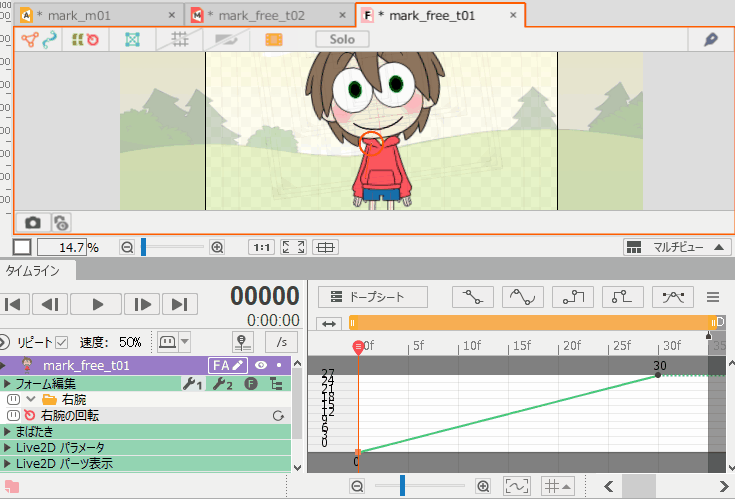Select the linear curve interpolation button

(x=473, y=297)
